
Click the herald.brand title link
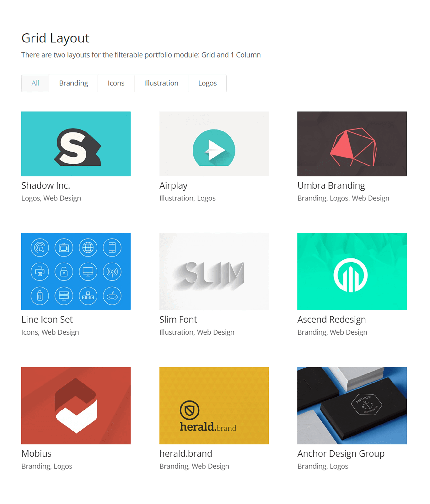(x=186, y=454)
